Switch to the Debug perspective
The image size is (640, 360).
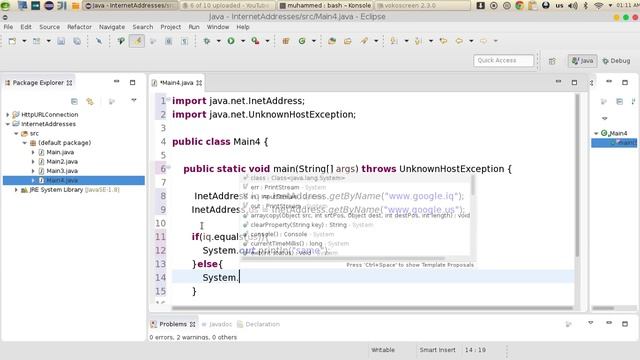coord(616,61)
